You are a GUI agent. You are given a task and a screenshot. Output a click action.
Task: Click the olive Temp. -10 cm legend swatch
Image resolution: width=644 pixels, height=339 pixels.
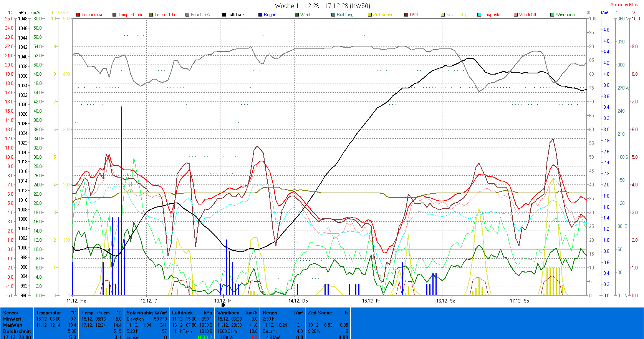coord(151,15)
